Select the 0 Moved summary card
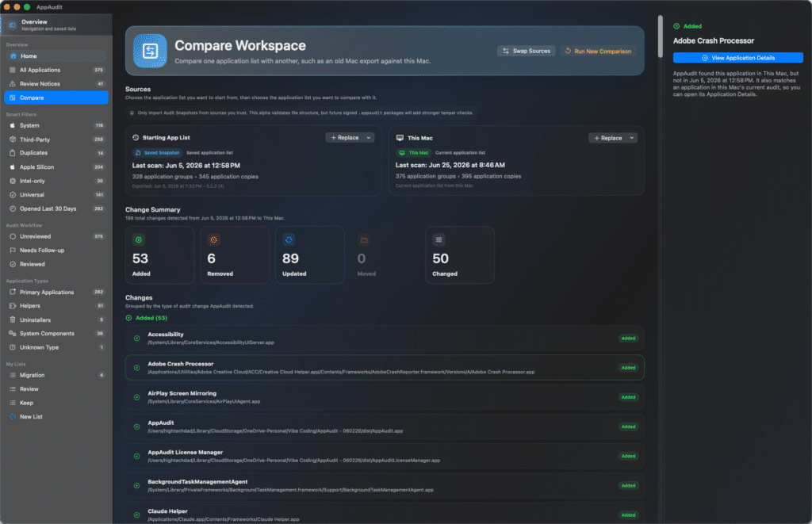 385,254
